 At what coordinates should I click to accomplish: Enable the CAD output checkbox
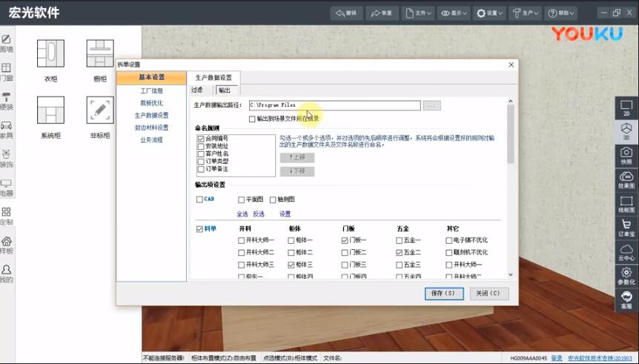(x=199, y=199)
